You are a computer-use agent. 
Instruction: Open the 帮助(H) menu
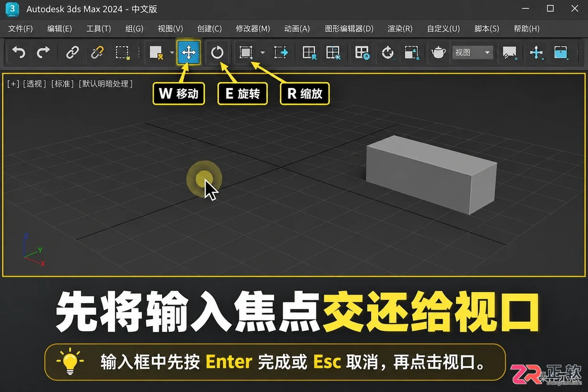(x=527, y=29)
